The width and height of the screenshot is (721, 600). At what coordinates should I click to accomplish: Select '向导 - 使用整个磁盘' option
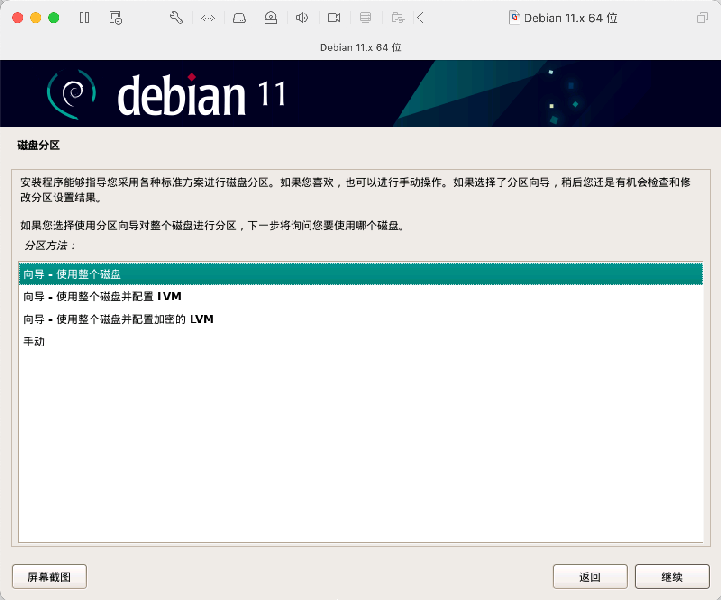(360, 274)
